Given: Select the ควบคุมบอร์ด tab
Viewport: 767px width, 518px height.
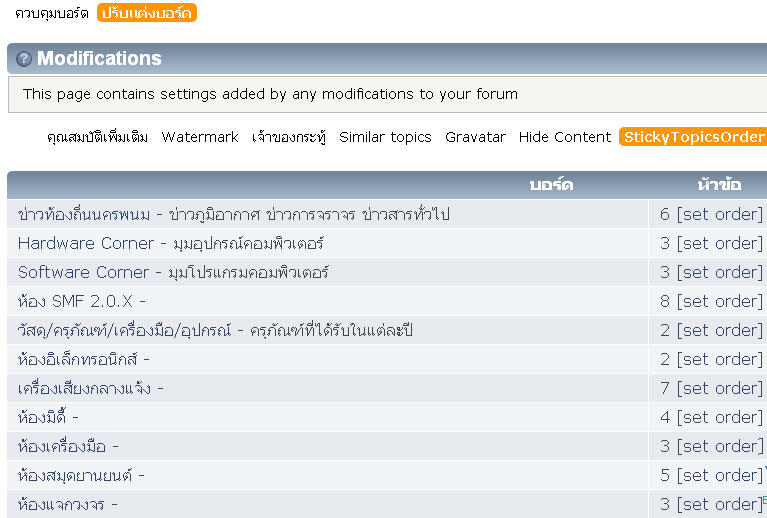Looking at the screenshot, I should pyautogui.click(x=52, y=13).
